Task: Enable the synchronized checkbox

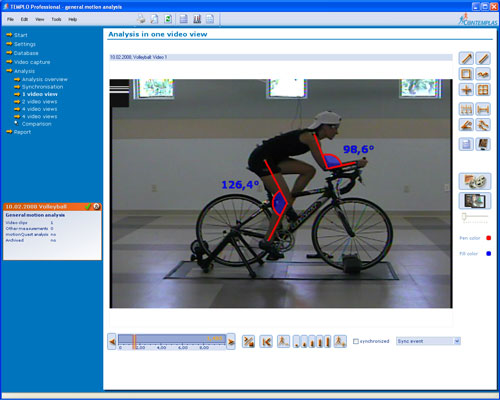Action: click(x=356, y=341)
